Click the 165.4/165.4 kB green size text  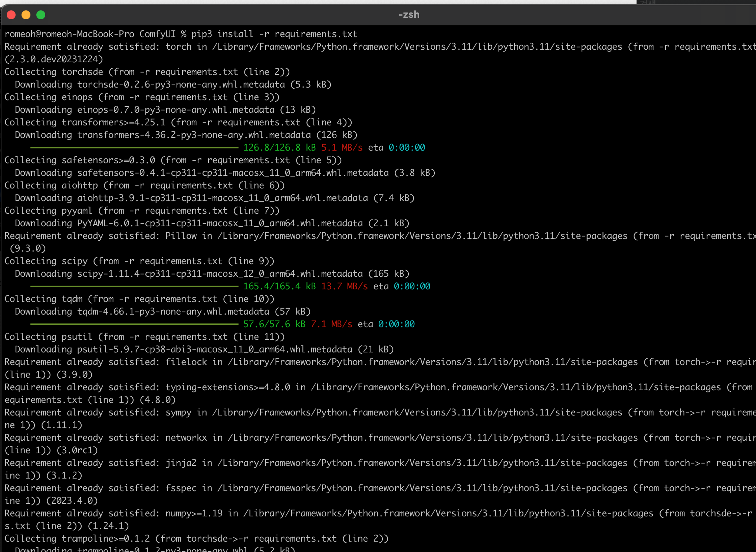tap(279, 286)
